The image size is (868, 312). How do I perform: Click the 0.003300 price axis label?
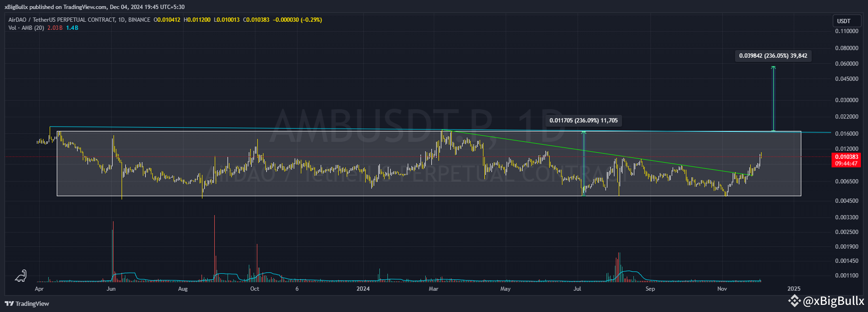coord(846,217)
